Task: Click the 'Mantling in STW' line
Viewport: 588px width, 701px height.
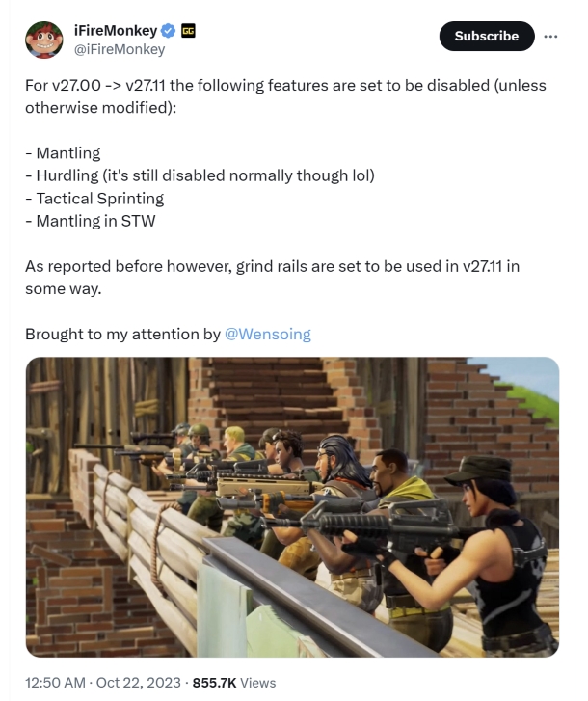Action: 91,221
